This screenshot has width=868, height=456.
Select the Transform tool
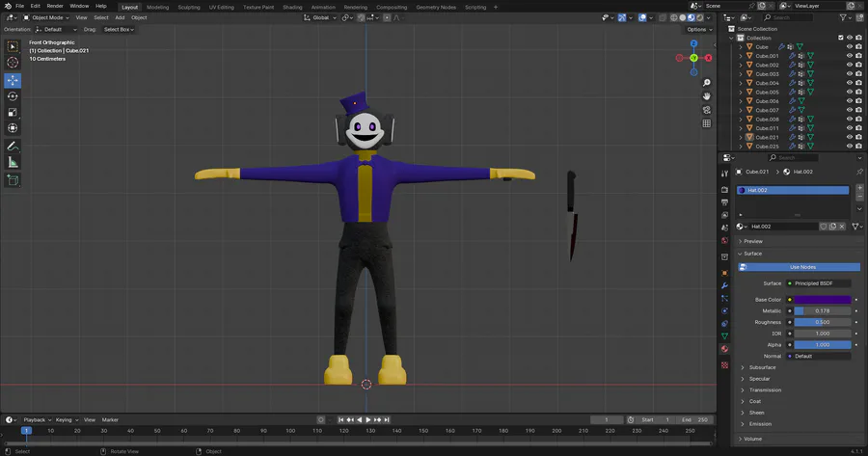13,128
